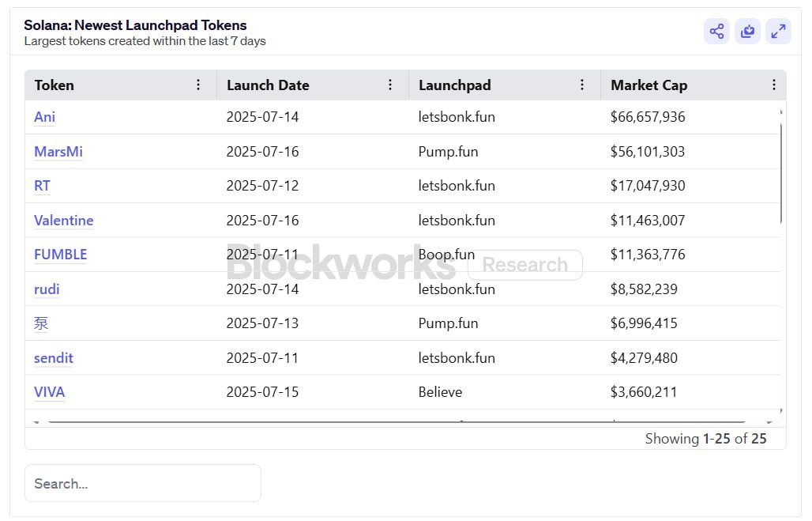Open the FUMBLE token link
This screenshot has height=521, width=812.
61,255
